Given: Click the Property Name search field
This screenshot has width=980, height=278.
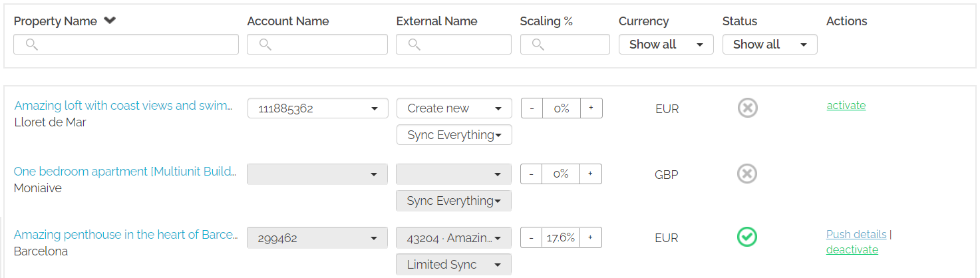Looking at the screenshot, I should click(126, 45).
